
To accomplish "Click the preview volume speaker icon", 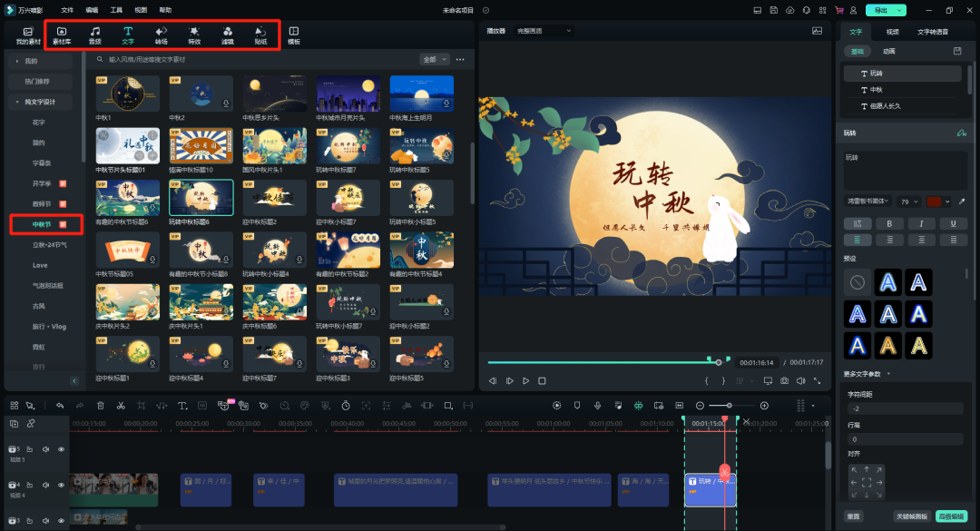I will click(800, 381).
